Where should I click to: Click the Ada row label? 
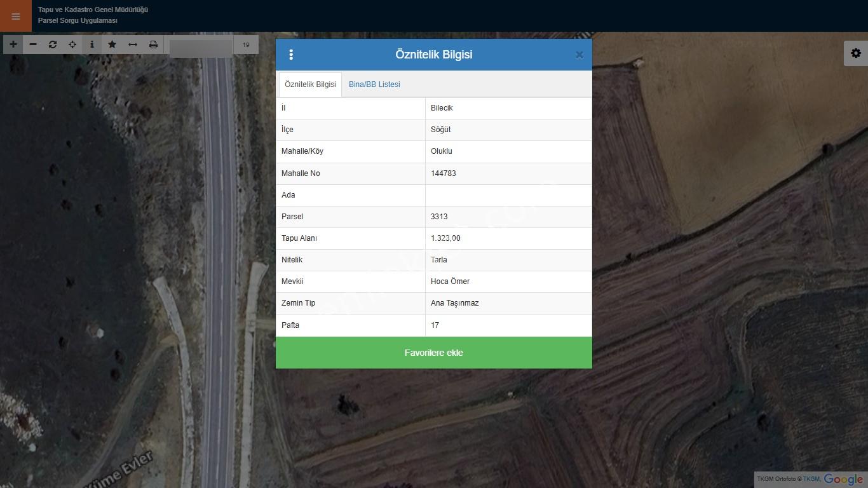click(288, 195)
